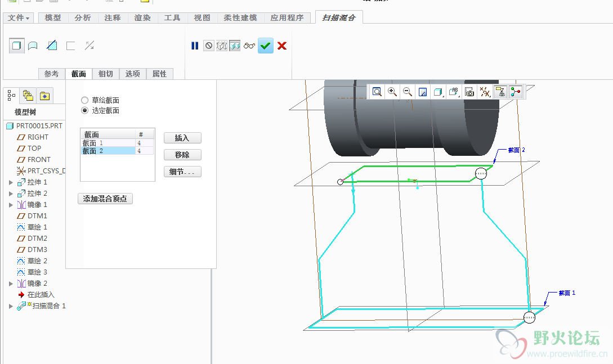
Task: Switch to the model tree tab icon
Action: click(x=12, y=95)
